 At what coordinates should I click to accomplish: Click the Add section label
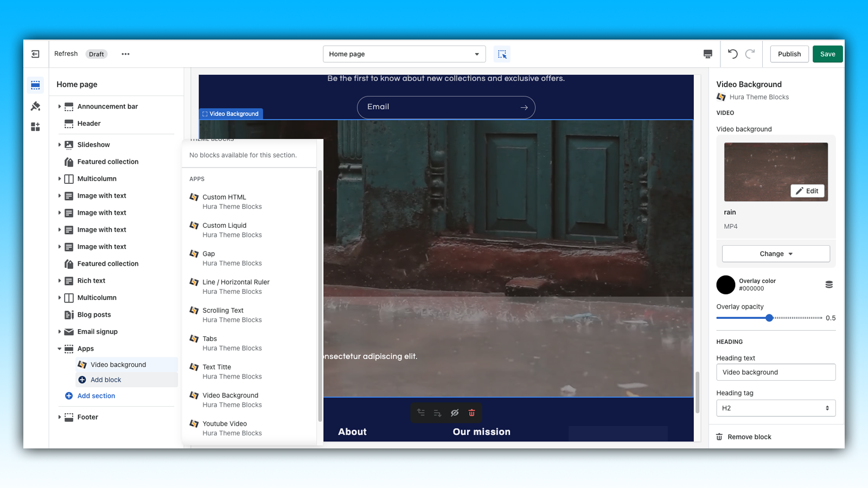click(96, 396)
